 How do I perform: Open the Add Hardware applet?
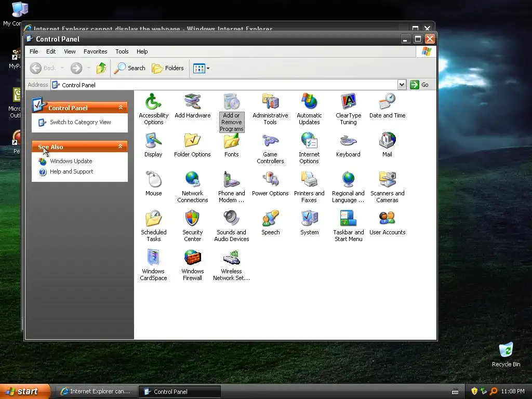click(192, 102)
